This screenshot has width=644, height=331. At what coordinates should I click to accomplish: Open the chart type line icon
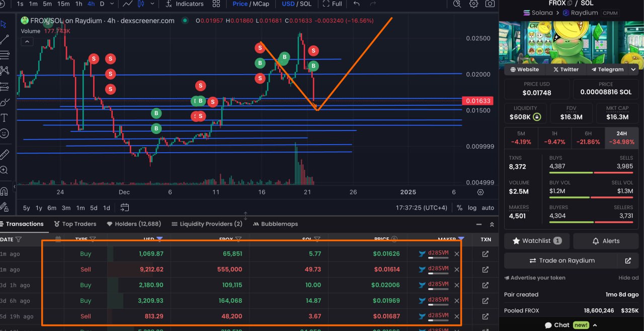pos(128,4)
